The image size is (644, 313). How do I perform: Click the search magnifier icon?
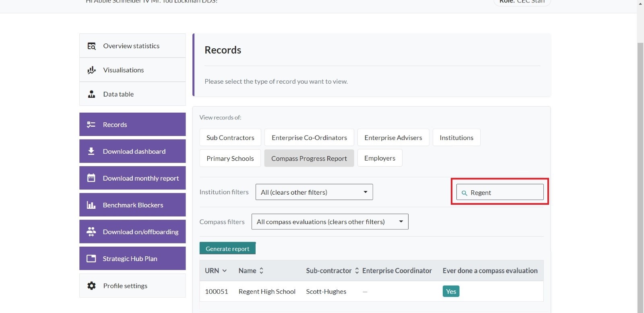(x=464, y=193)
